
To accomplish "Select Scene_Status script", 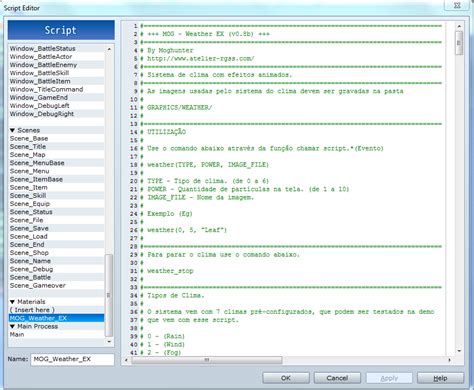I will pos(57,212).
